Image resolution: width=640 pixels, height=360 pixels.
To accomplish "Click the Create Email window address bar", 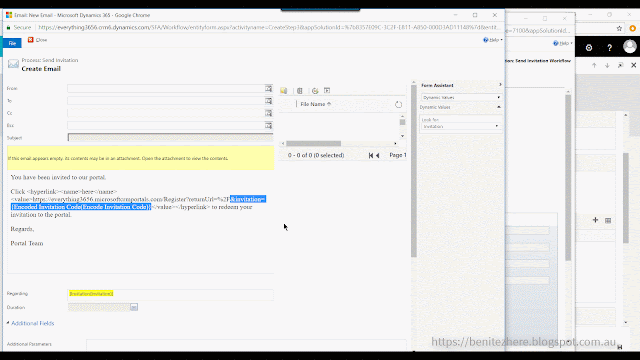I will point(269,28).
